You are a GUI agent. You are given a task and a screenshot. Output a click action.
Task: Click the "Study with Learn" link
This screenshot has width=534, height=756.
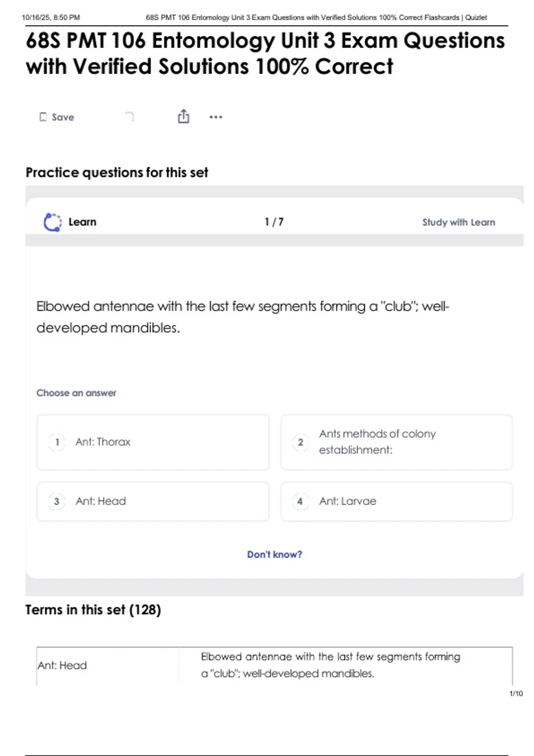[x=458, y=222]
